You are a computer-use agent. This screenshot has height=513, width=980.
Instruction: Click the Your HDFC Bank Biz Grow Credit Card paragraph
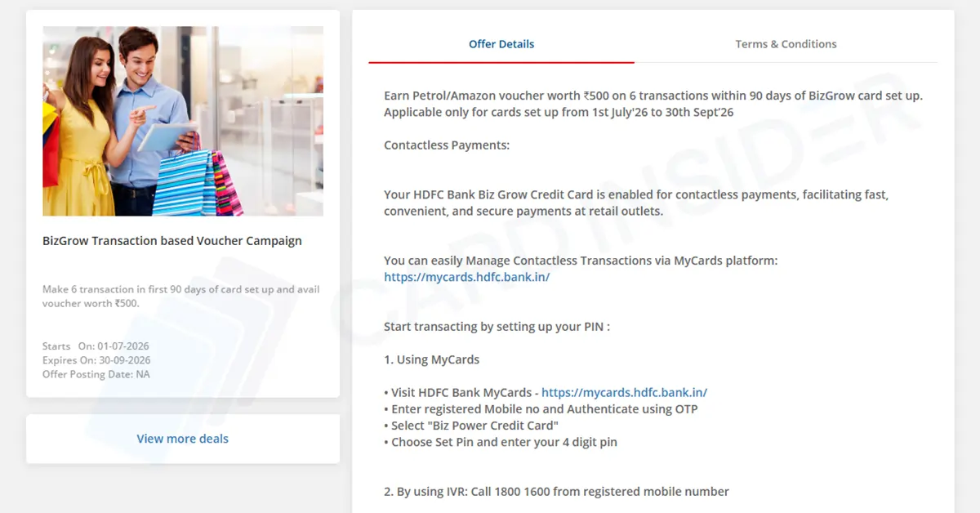point(636,203)
